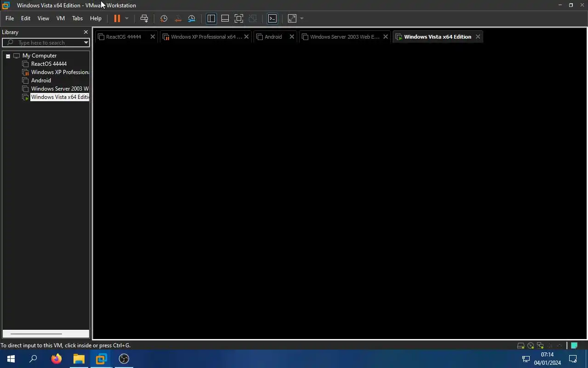This screenshot has width=588, height=368.
Task: Close the Library panel
Action: [x=85, y=32]
